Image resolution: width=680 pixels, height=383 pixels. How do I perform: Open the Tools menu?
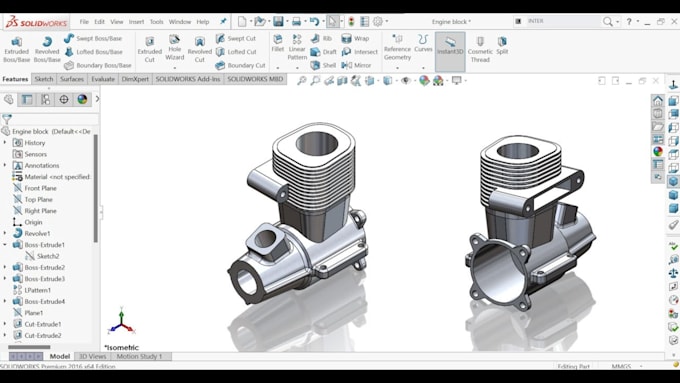tap(157, 22)
